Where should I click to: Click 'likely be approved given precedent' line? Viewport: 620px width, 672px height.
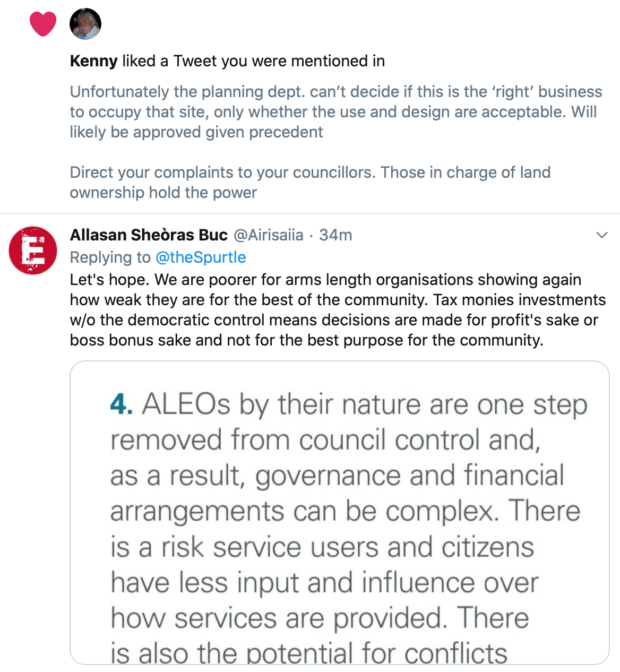click(196, 132)
